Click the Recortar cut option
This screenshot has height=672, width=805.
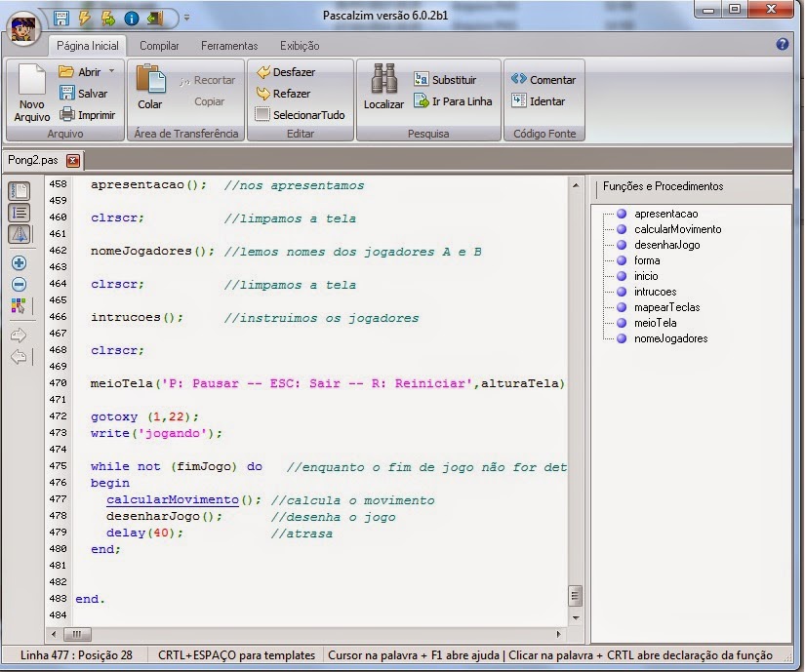[x=208, y=81]
